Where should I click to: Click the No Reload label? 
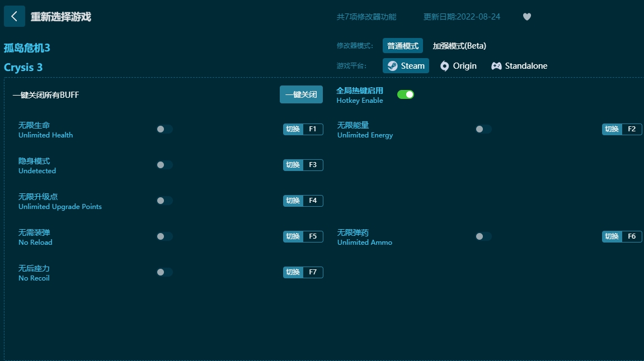[35, 243]
